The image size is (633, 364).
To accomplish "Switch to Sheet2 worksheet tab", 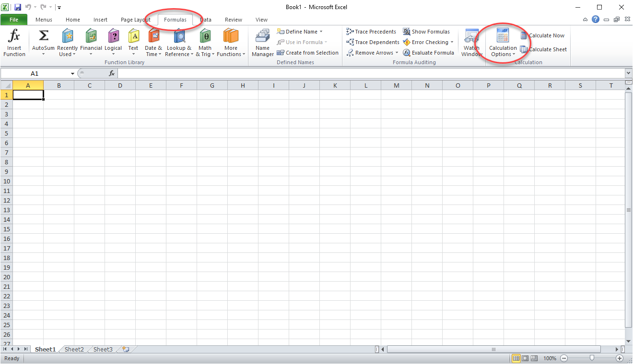I will [74, 349].
